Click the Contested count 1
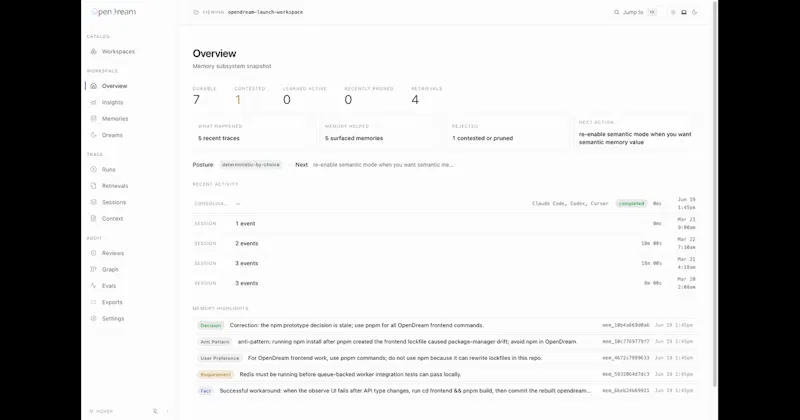800x420 pixels. [x=238, y=100]
